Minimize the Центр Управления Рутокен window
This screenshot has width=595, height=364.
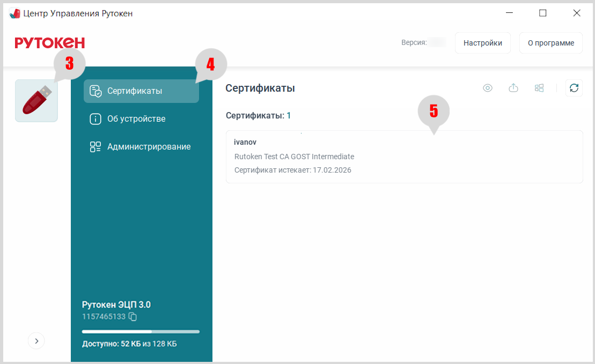[x=509, y=13]
